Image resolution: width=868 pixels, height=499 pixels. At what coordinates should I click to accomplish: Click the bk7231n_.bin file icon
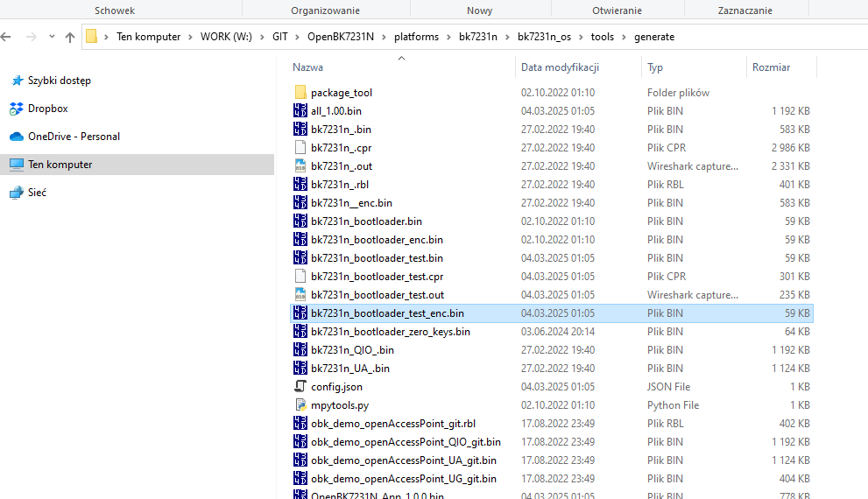point(300,129)
